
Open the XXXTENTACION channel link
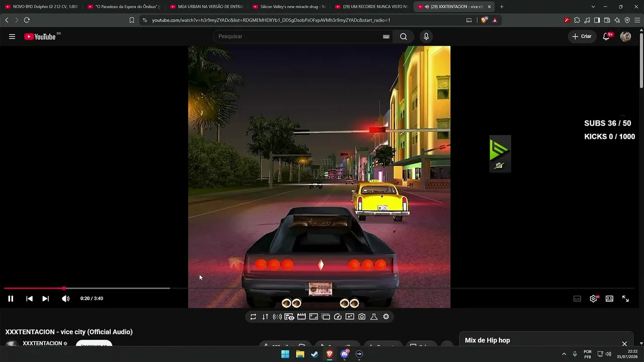43,343
